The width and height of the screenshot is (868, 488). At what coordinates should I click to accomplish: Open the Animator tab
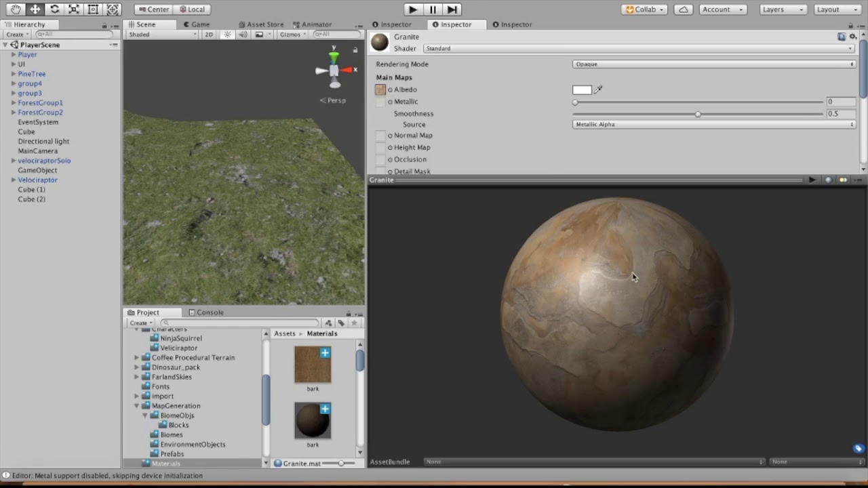pyautogui.click(x=311, y=24)
